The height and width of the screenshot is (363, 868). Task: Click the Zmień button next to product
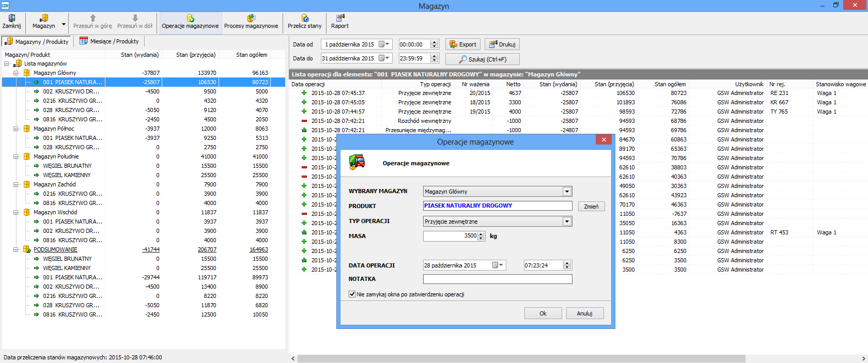591,207
